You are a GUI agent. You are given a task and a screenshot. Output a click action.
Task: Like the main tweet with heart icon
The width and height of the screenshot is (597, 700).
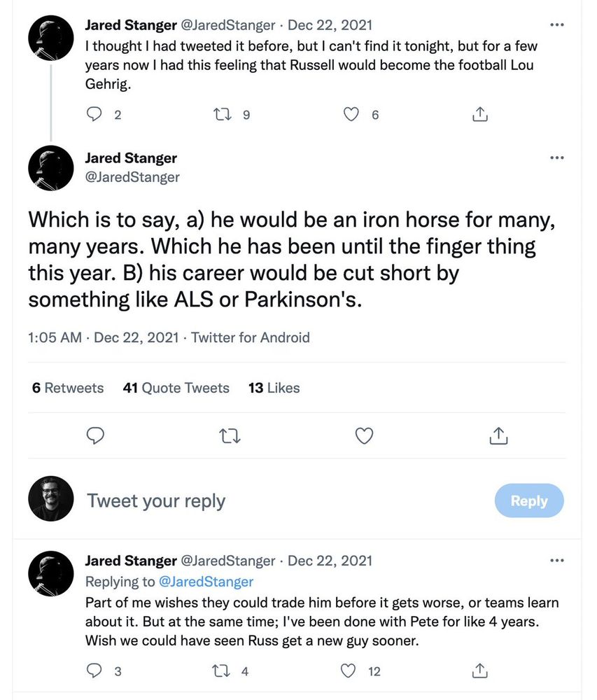[364, 436]
